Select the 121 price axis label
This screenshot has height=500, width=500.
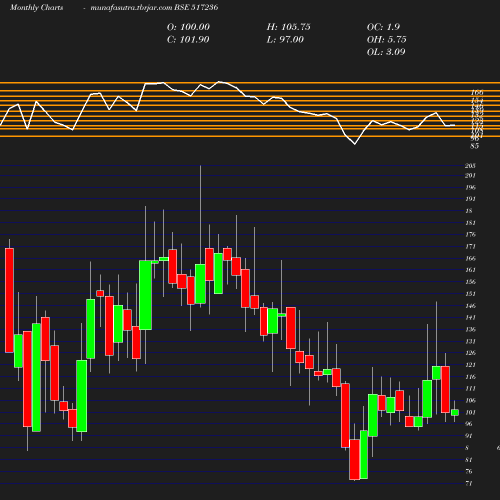pos(470,365)
